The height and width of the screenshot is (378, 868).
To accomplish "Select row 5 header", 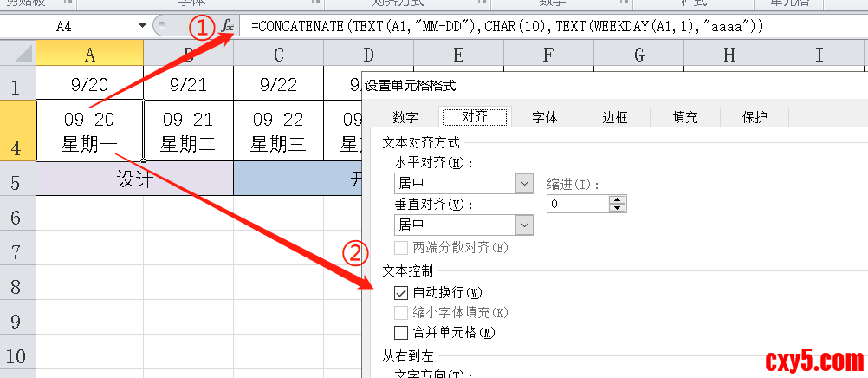I will click(x=17, y=179).
